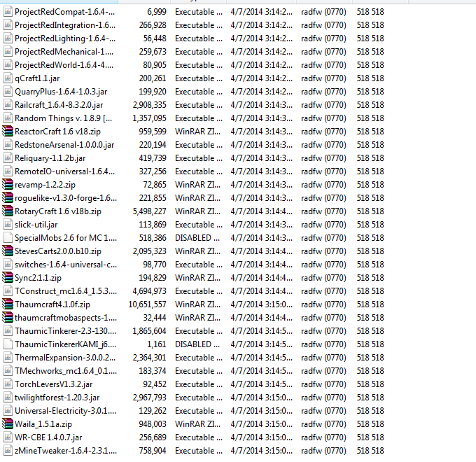This screenshot has height=462, width=476.
Task: Click the modified date in the Thaumcraft4.1.0f.zip row
Action: 262,304
